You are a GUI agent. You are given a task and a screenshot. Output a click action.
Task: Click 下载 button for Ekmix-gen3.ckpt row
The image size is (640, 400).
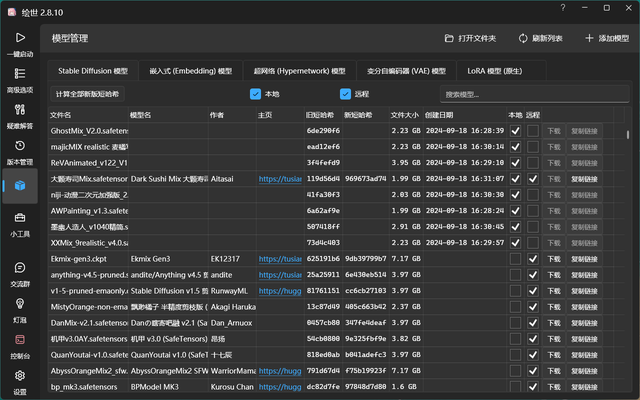coord(553,258)
